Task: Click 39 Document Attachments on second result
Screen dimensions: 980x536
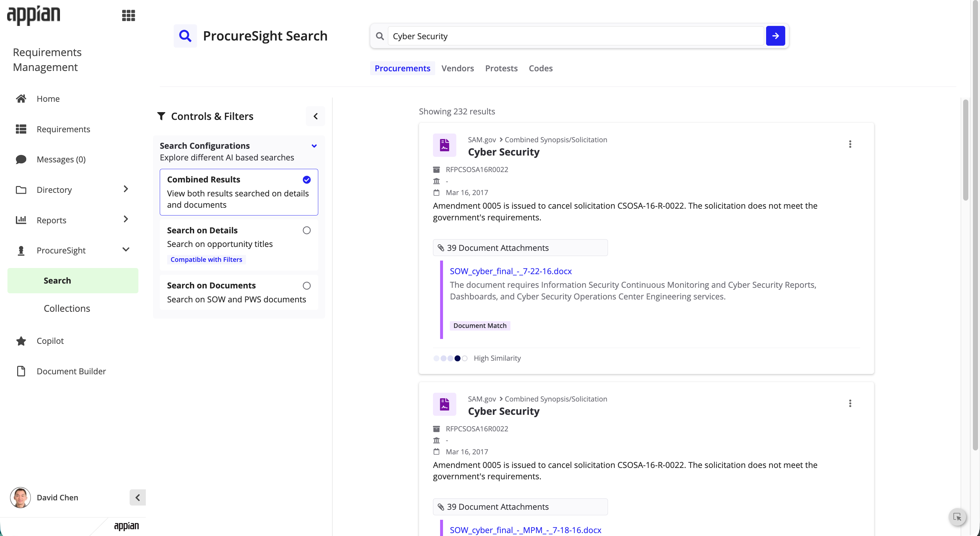Action: pos(520,507)
